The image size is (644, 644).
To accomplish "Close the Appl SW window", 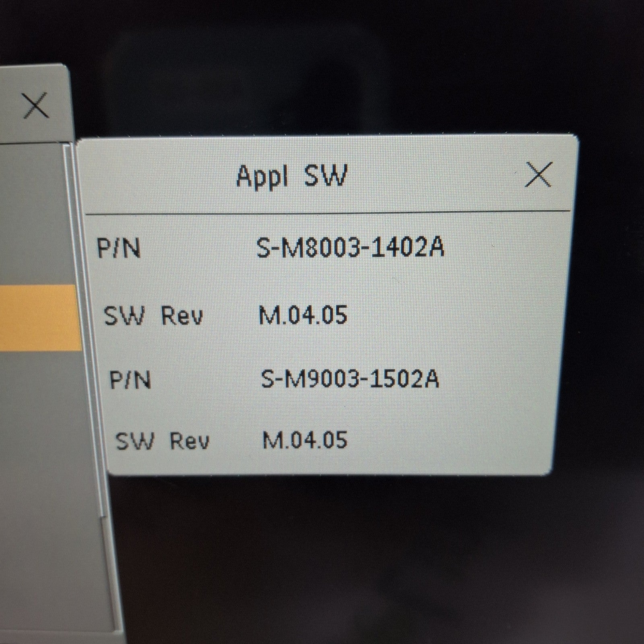I will coord(538,174).
